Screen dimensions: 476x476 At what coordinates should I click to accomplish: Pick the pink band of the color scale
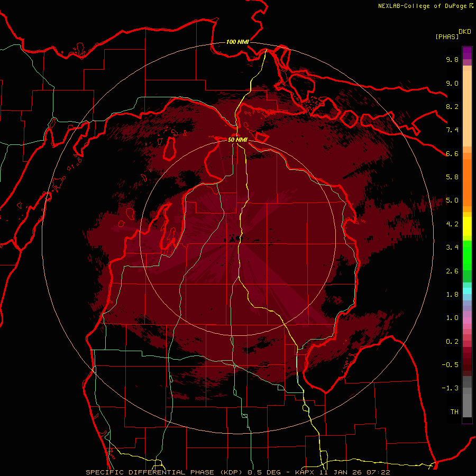[x=467, y=321]
